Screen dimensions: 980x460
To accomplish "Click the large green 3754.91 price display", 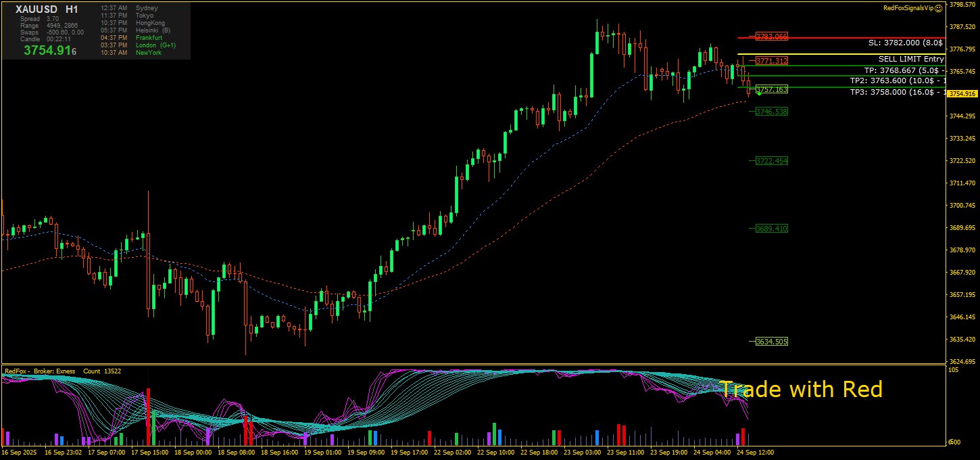I will [49, 51].
